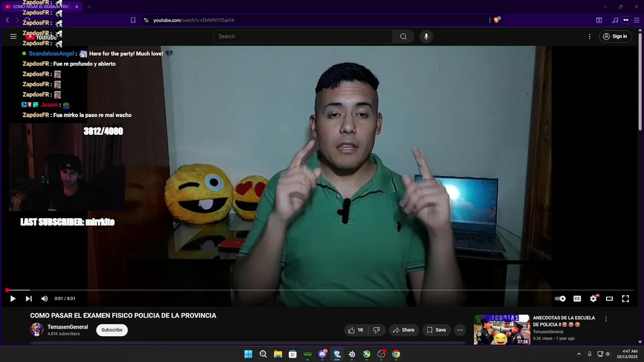Click the video title text
The image size is (644, 362).
click(123, 316)
